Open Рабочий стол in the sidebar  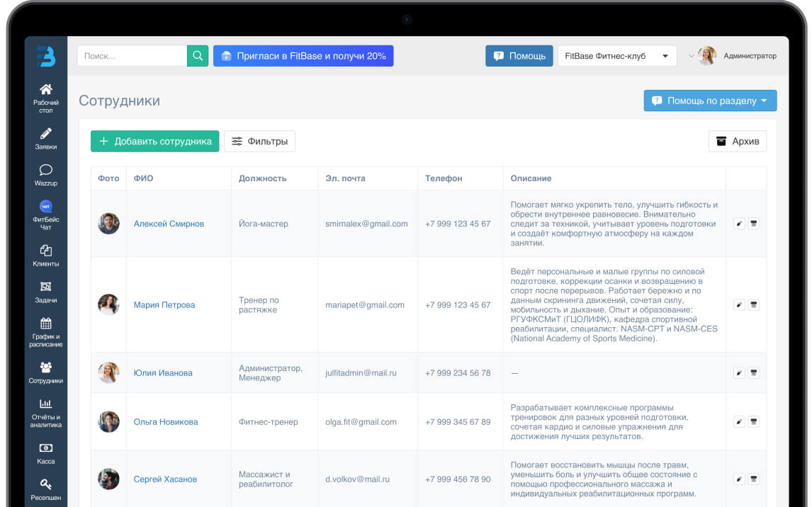click(45, 98)
